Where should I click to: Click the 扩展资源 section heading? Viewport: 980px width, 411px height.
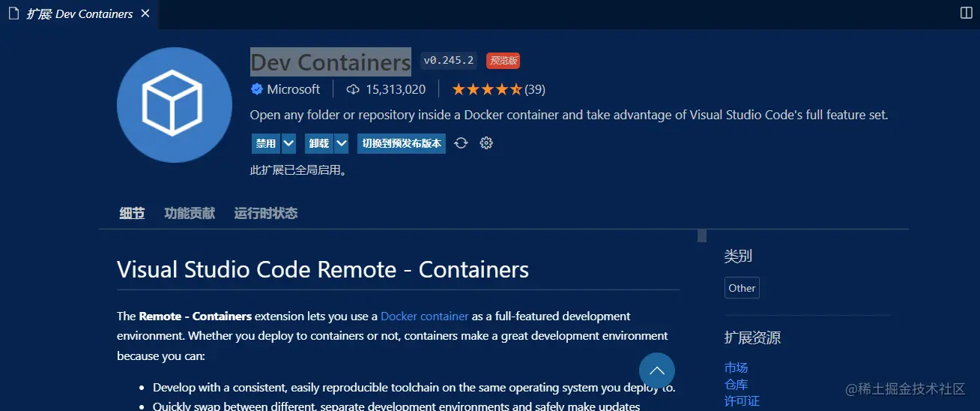tap(752, 337)
